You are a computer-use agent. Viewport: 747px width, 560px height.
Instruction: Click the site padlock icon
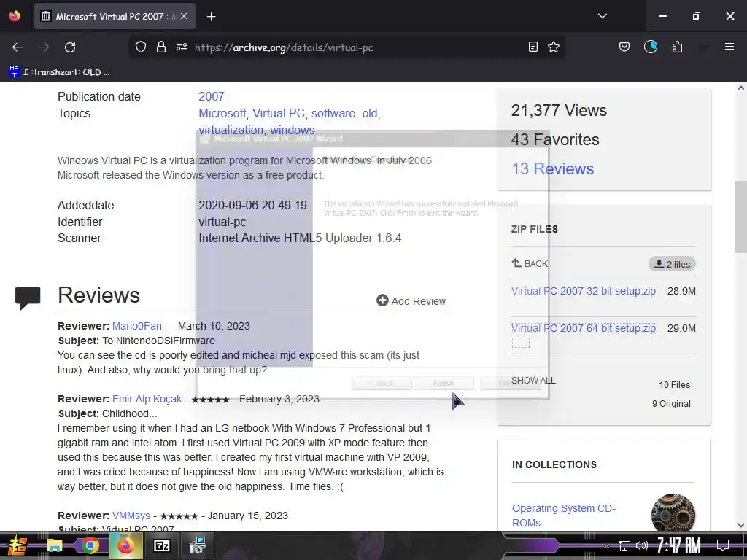pos(161,47)
